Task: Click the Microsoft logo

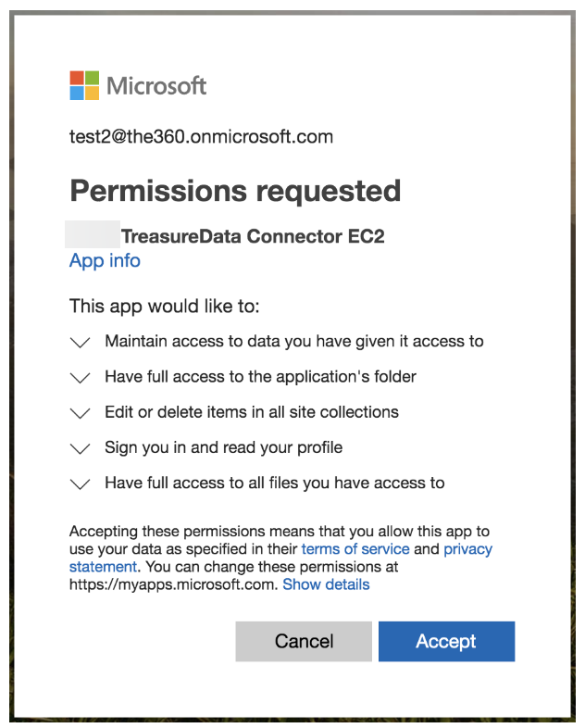Action: 138,86
